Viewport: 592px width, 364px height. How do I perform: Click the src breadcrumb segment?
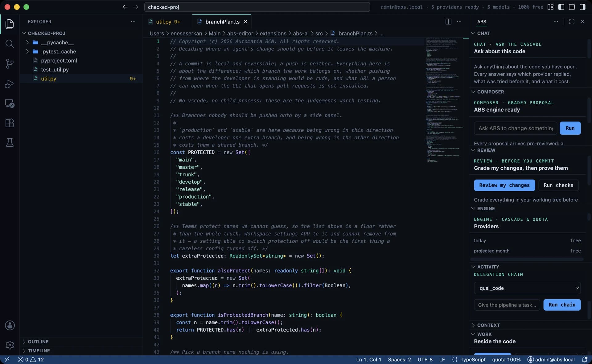(x=319, y=33)
